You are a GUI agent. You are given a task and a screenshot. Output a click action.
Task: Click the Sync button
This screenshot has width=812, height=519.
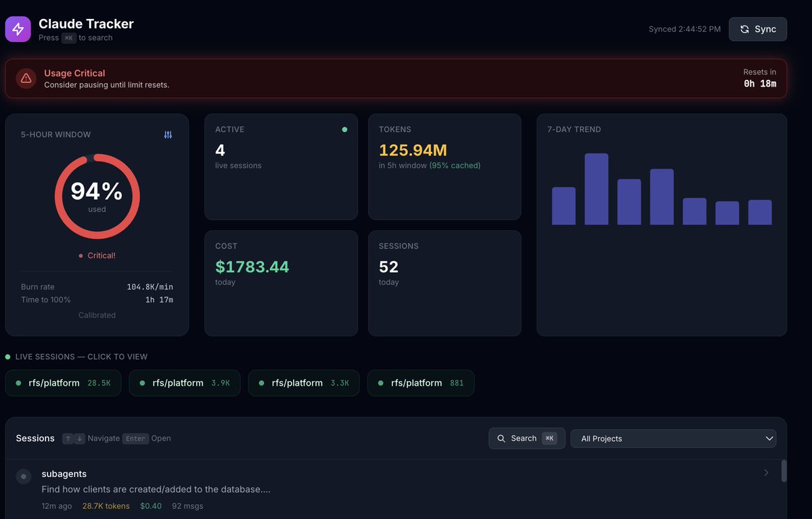pyautogui.click(x=758, y=29)
